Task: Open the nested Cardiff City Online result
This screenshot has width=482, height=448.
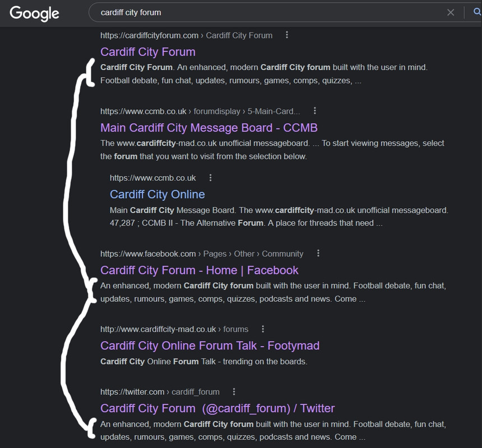Action: [x=156, y=194]
